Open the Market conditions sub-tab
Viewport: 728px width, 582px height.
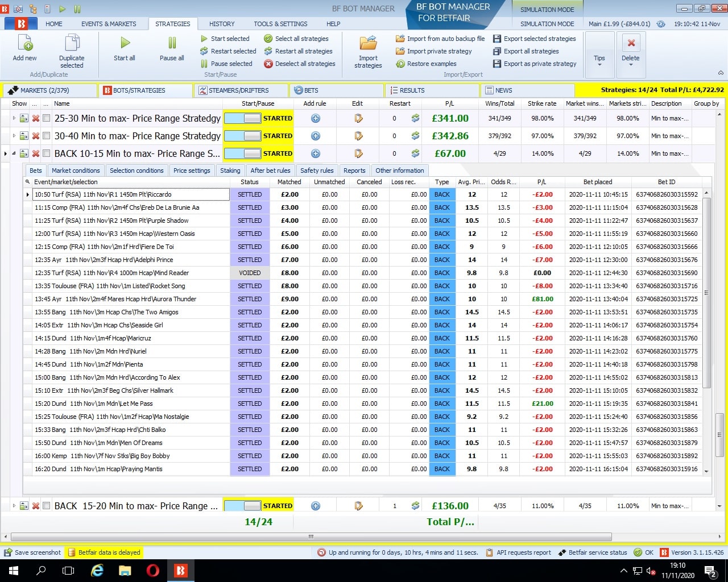pos(76,171)
